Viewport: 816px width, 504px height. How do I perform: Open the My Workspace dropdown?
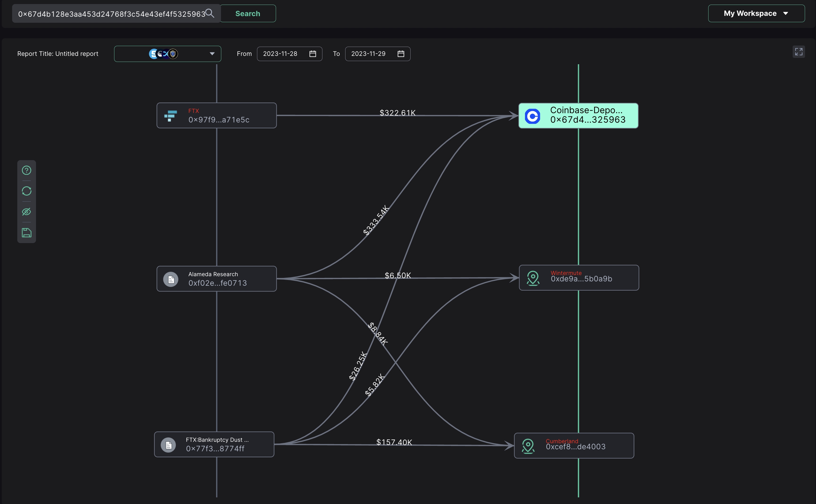[x=756, y=13]
